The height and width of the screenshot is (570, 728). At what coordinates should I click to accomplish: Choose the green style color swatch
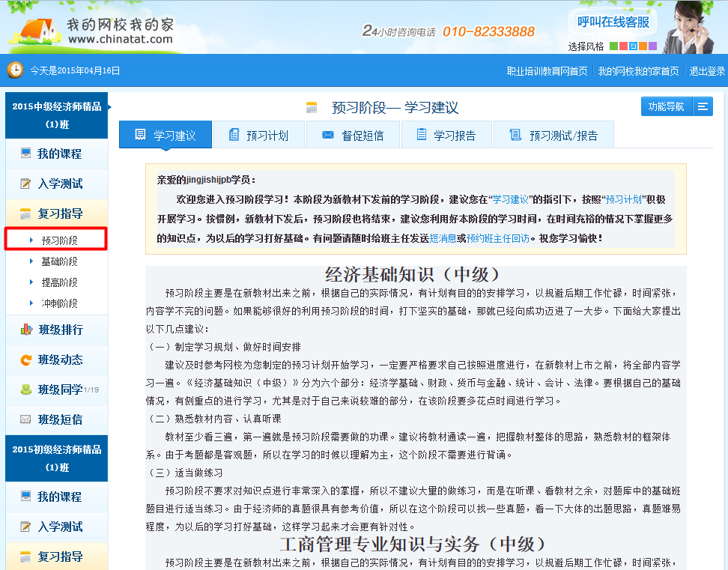pos(613,46)
